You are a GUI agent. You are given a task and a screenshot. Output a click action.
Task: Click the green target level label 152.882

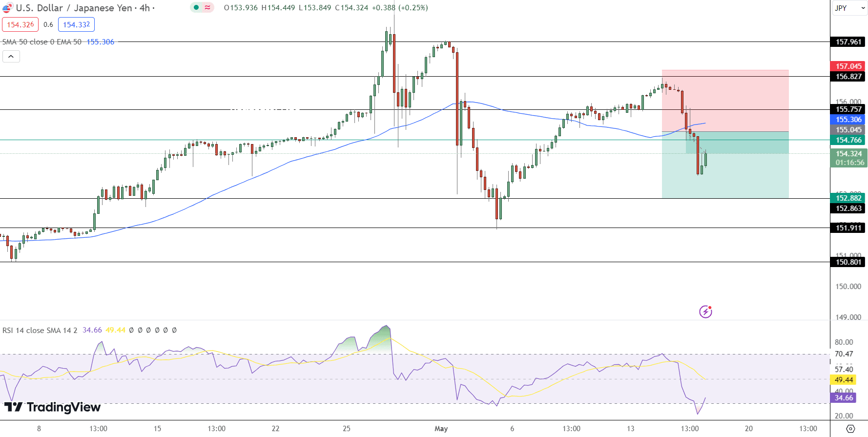tap(848, 198)
